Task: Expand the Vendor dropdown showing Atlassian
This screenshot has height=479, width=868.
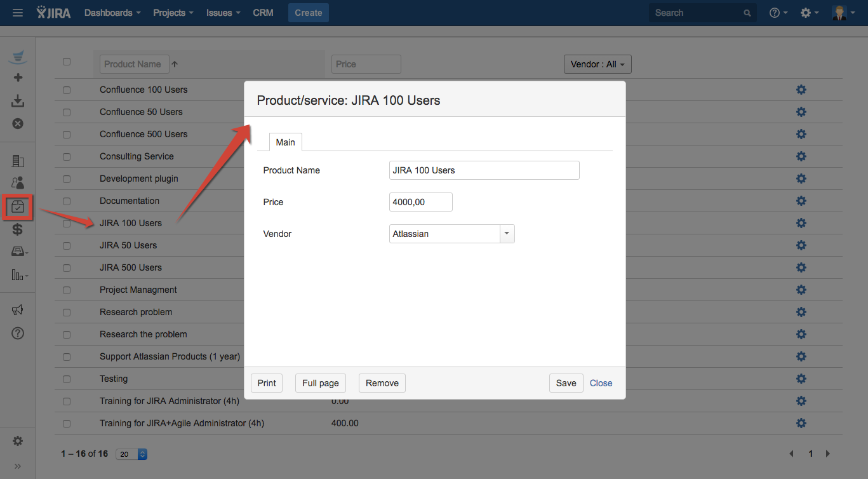Action: tap(507, 234)
